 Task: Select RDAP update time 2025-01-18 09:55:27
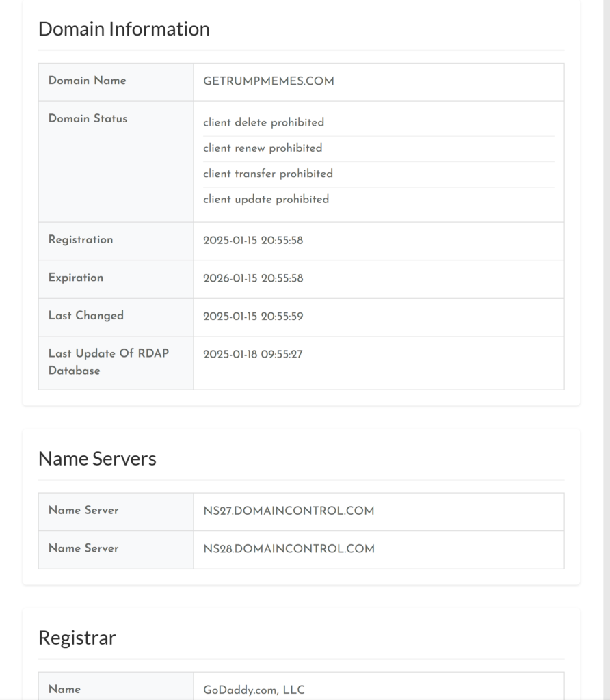(253, 354)
